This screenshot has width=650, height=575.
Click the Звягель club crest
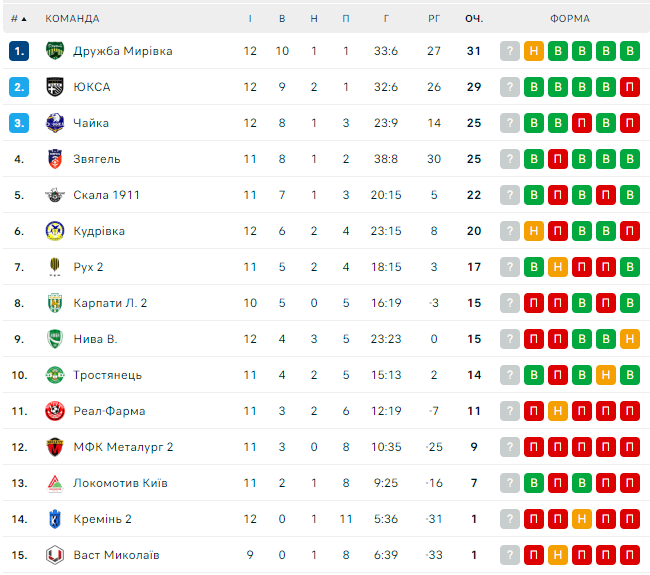[55, 159]
